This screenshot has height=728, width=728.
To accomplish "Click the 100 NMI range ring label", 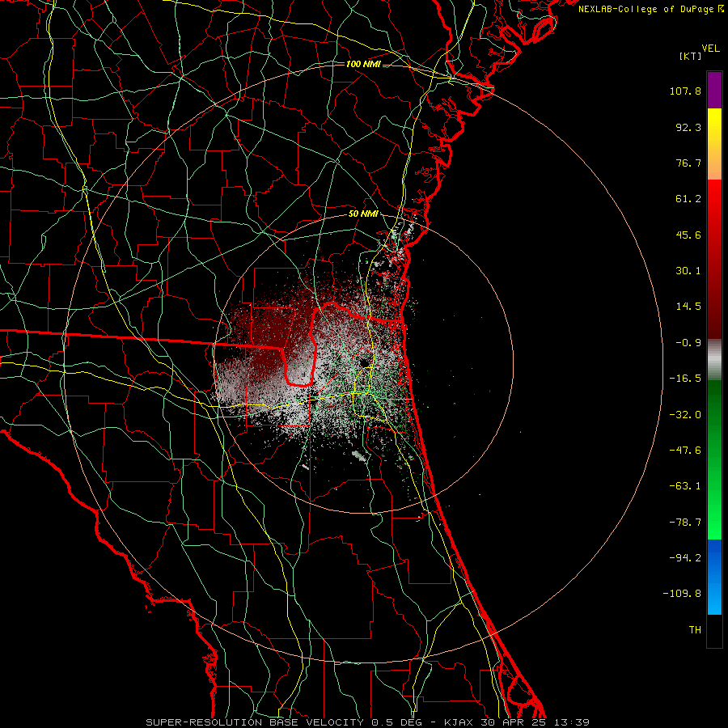I will point(363,64).
